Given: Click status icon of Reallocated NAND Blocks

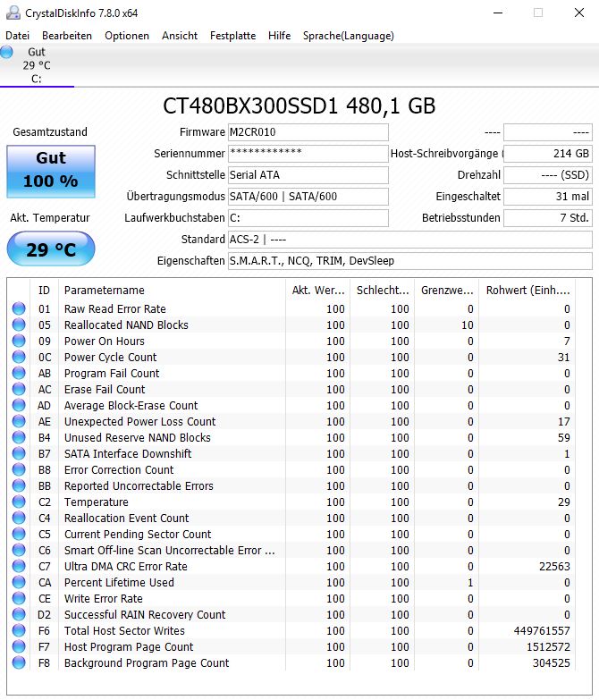Looking at the screenshot, I should [19, 325].
